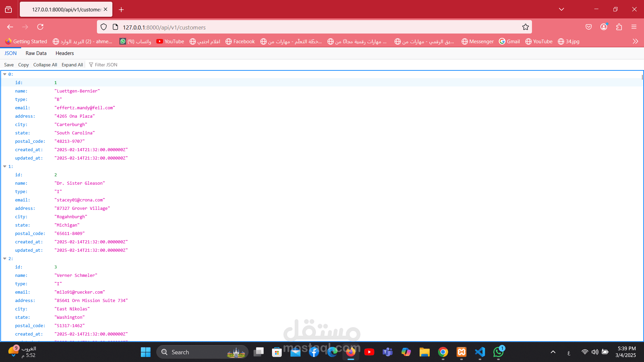644x362 pixels.
Task: Collapse JSON array item 2
Action: coord(5,258)
